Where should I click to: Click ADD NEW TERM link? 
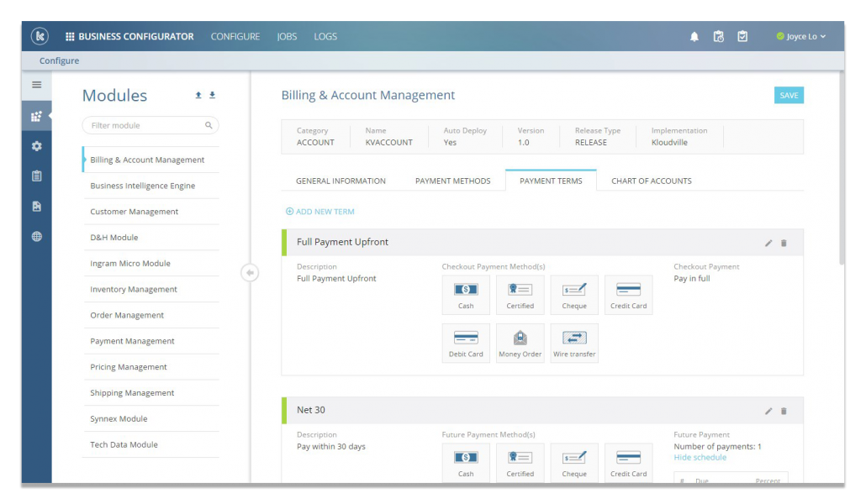point(319,212)
